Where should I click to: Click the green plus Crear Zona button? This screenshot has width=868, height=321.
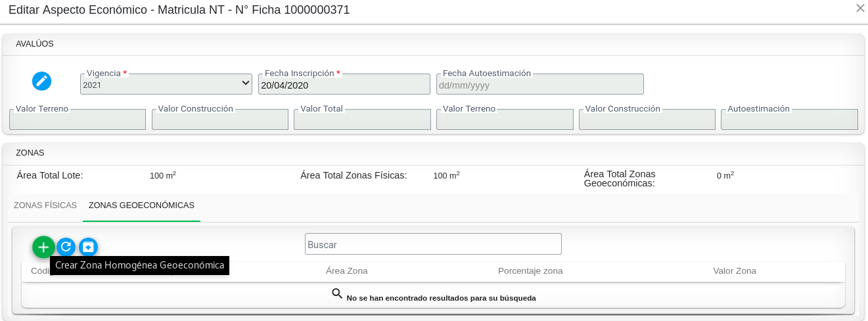tap(43, 247)
